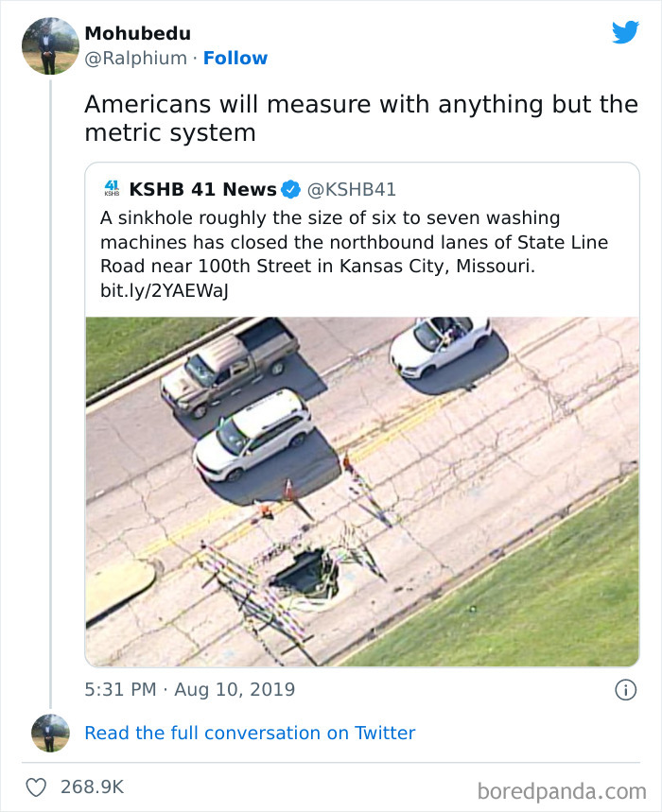This screenshot has width=662, height=812.
Task: Select the @Ralphium handle
Action: [134, 59]
